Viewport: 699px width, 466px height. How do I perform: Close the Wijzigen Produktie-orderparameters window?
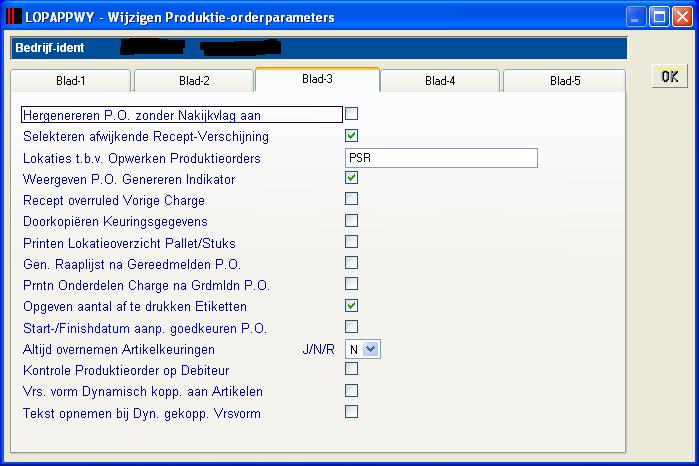683,17
